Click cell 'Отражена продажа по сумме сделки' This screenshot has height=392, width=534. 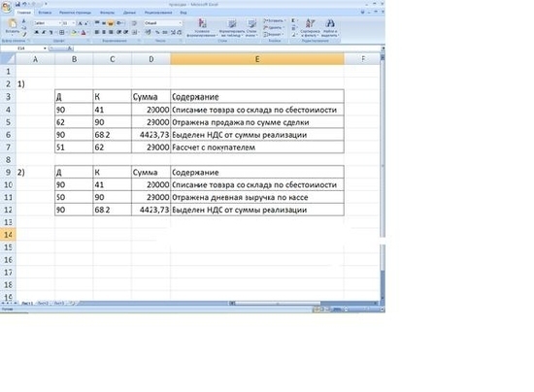(x=257, y=122)
